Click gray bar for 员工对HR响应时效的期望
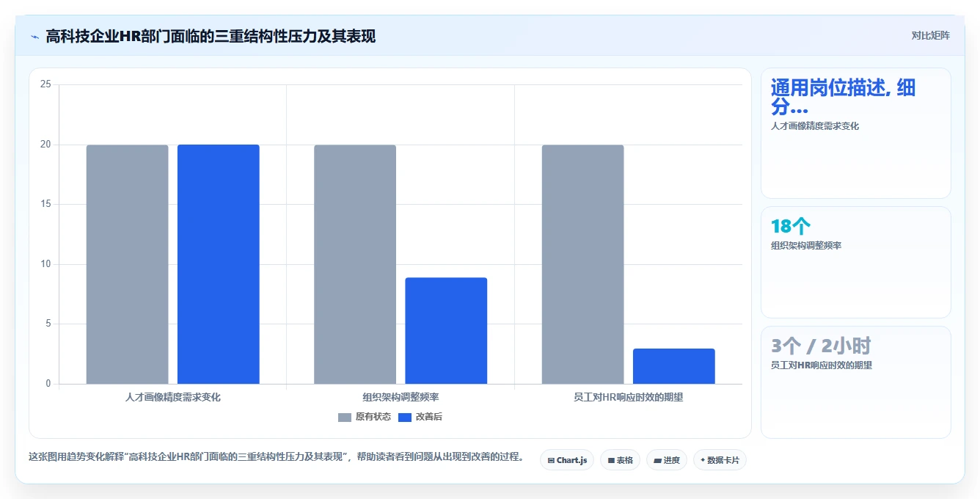Screen dimensions: 980x499 [583, 264]
